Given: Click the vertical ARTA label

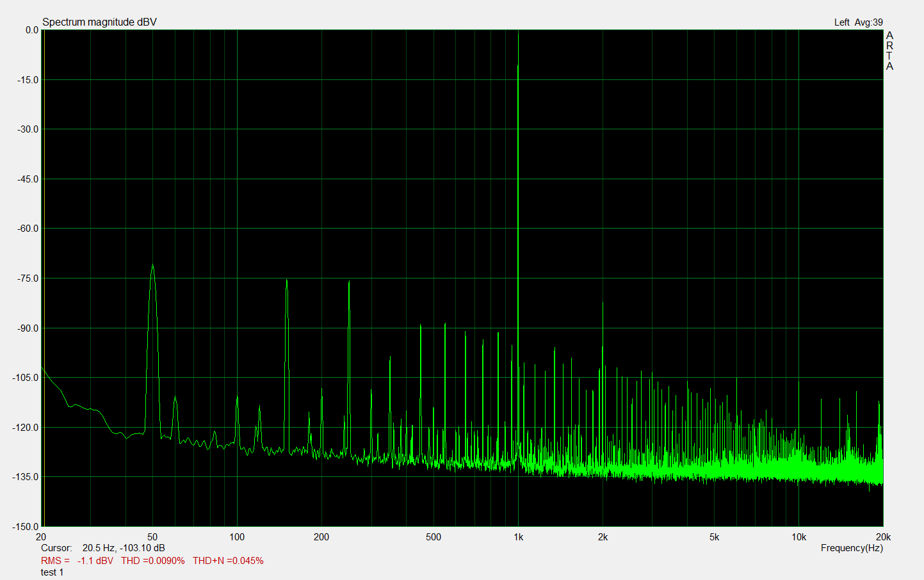Looking at the screenshot, I should 889,51.
